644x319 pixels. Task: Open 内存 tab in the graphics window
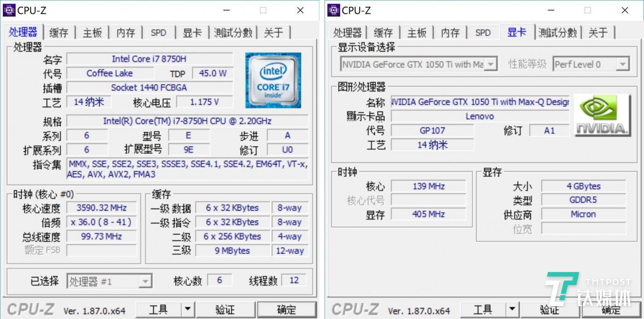point(450,33)
